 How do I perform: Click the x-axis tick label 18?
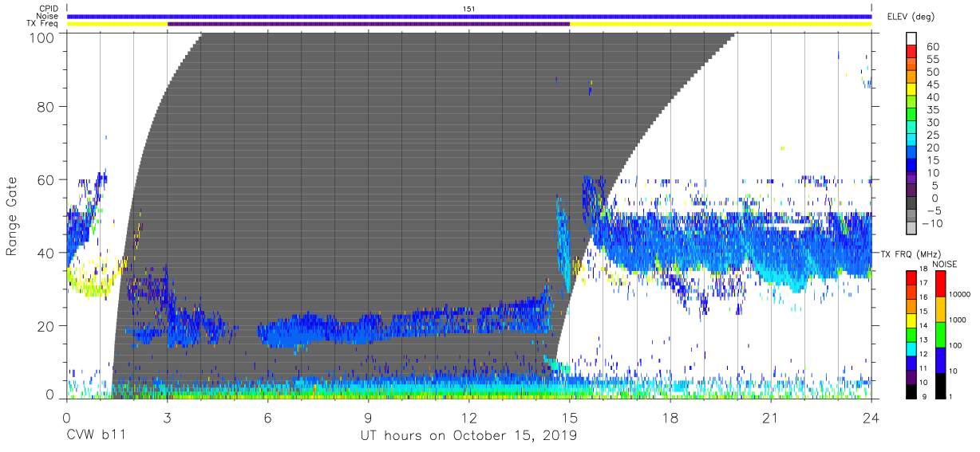[670, 419]
